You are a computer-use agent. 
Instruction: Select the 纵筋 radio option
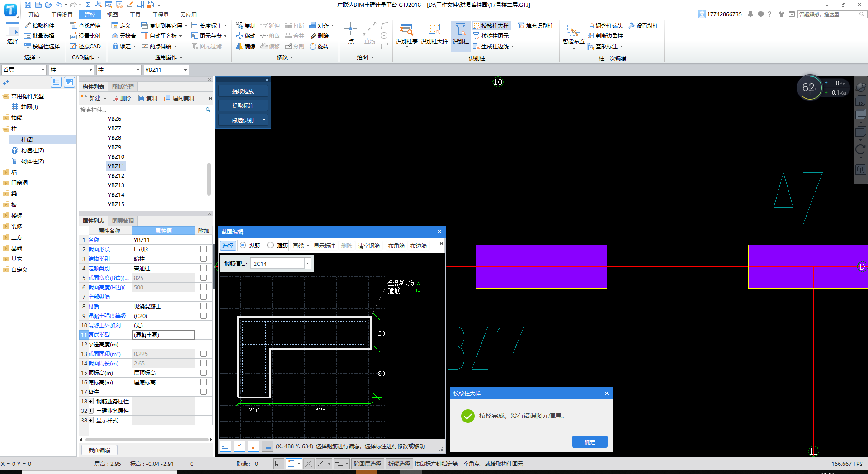tap(243, 246)
